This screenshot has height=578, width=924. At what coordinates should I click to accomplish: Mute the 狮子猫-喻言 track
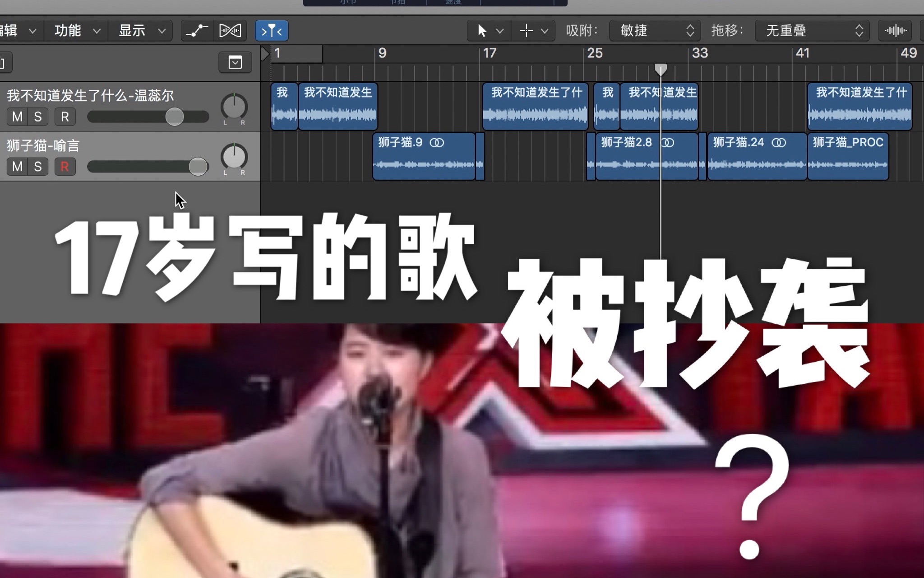point(17,167)
